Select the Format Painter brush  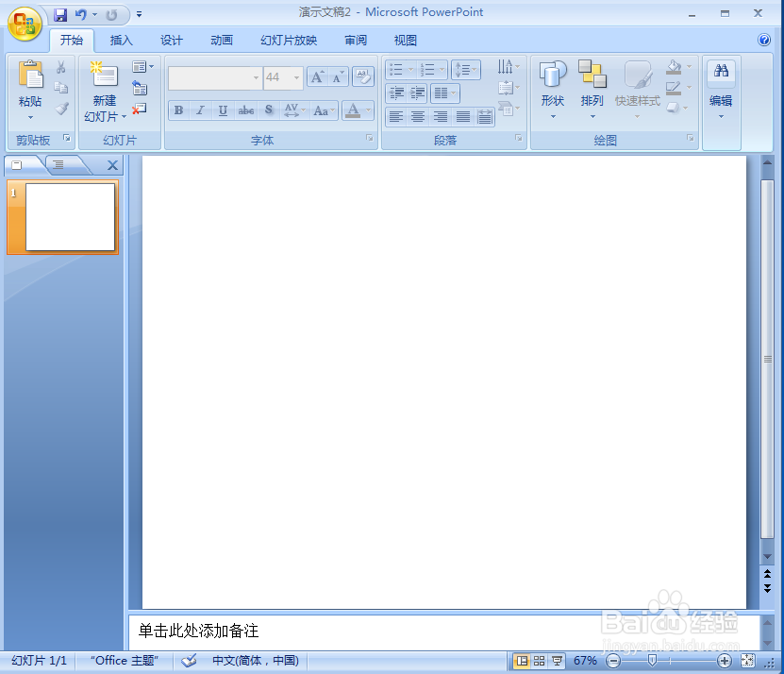tap(61, 108)
